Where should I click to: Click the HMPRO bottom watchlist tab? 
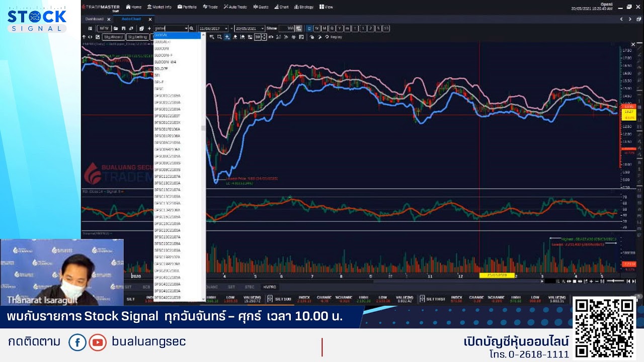(x=270, y=287)
